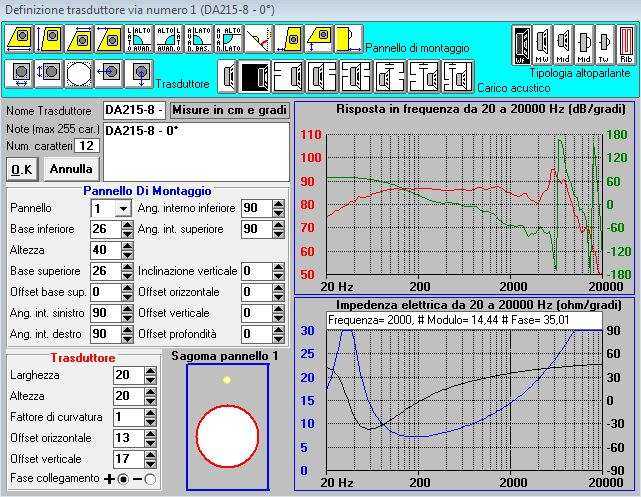This screenshot has width=641, height=497.
Task: Increase panel Offset orizzontale value
Action: tap(278, 288)
